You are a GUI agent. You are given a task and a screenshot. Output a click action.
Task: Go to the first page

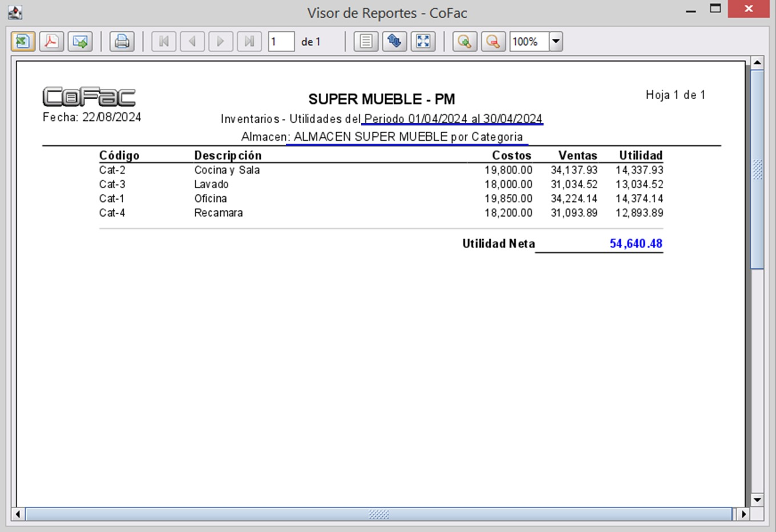(164, 42)
